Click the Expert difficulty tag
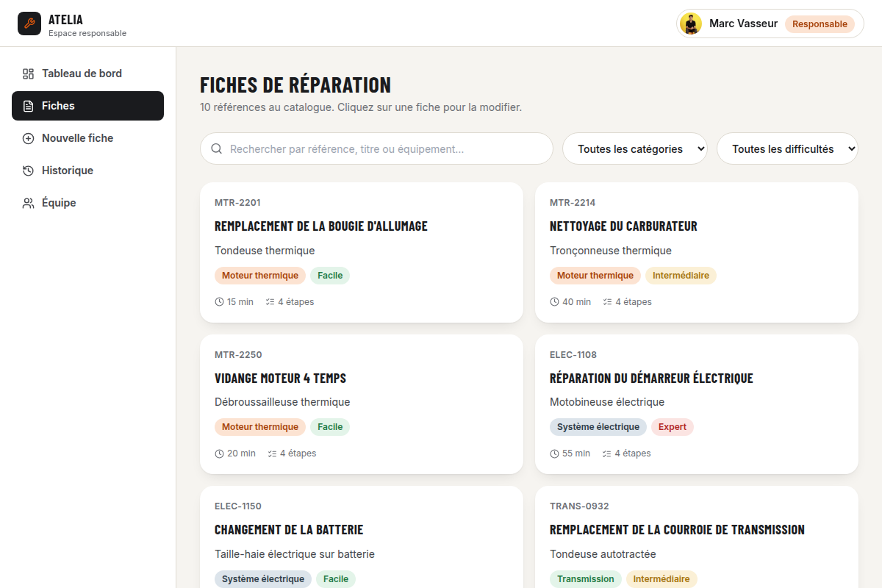This screenshot has width=882, height=588. point(673,427)
